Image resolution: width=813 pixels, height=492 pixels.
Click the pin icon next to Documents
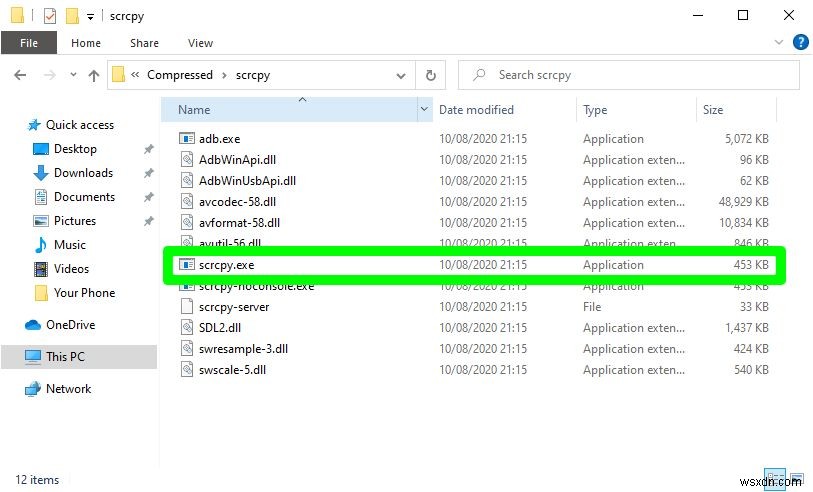[148, 197]
